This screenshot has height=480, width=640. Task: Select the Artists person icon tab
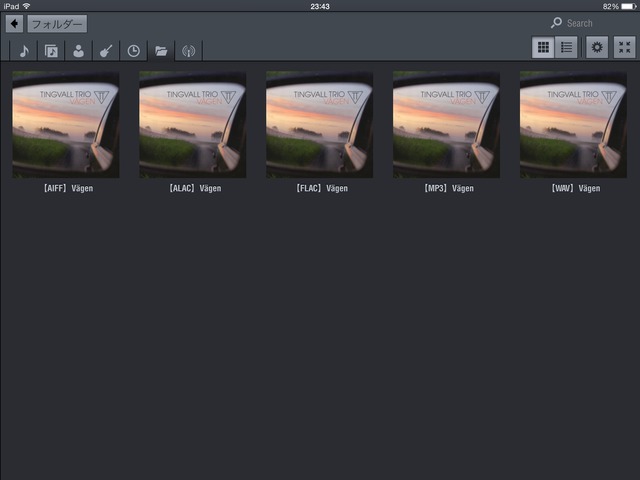pos(78,51)
